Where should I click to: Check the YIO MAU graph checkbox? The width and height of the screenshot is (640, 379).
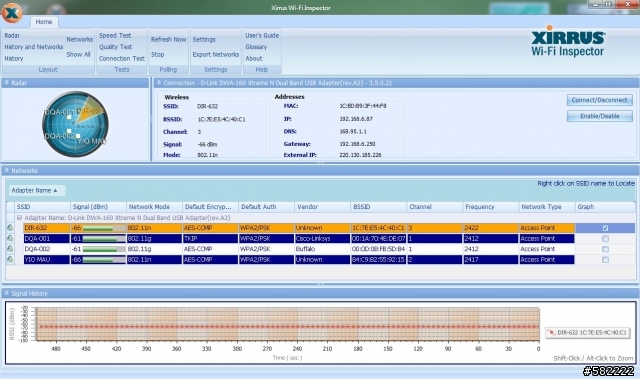click(605, 260)
